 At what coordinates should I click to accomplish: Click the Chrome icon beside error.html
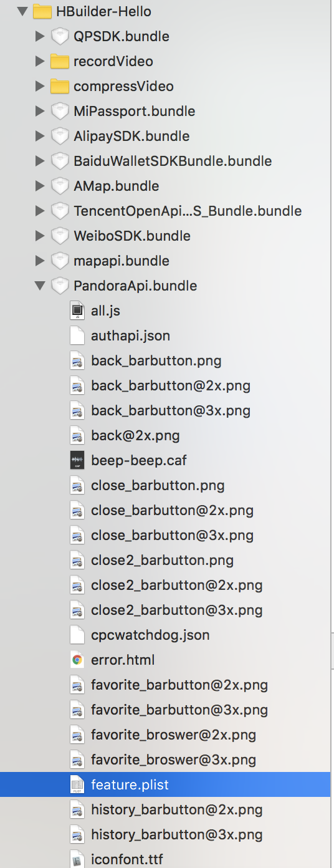pos(77,660)
